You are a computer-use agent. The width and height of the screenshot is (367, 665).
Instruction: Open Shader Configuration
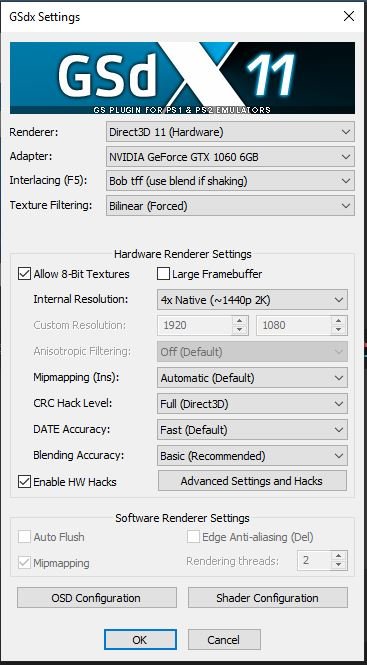(268, 598)
